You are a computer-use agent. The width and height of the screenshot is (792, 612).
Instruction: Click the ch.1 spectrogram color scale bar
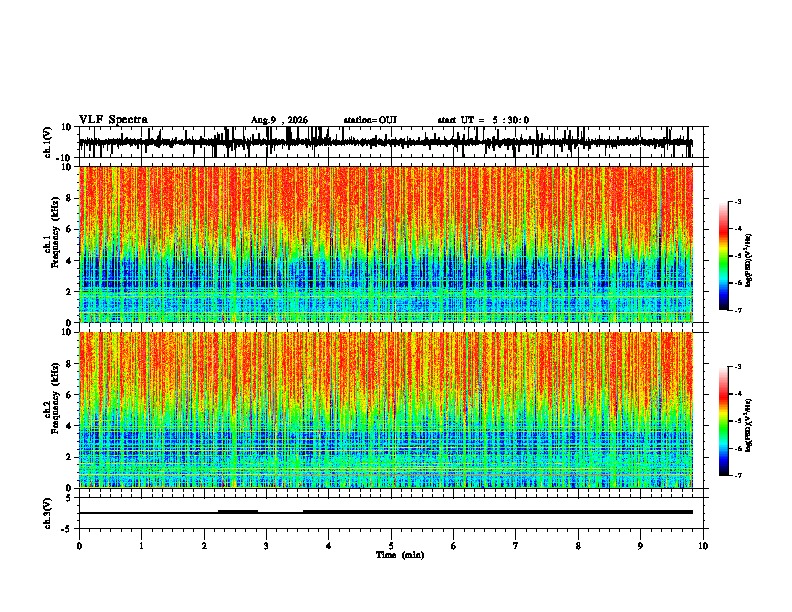click(723, 256)
